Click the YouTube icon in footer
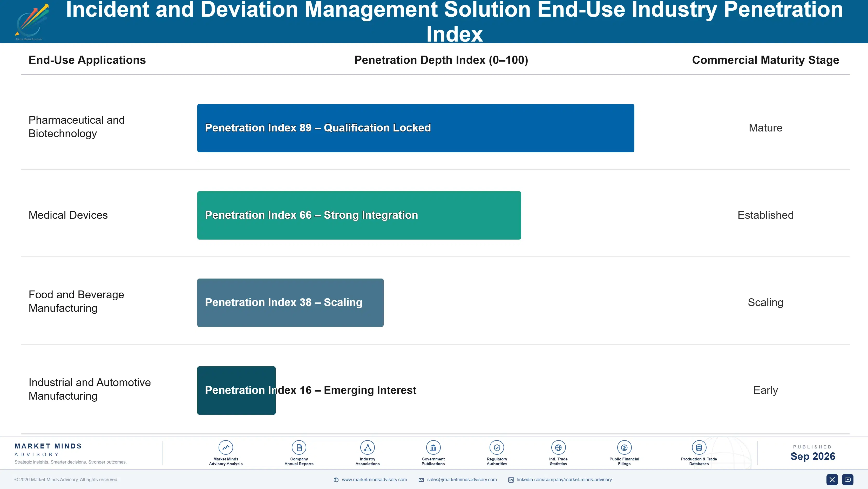Image resolution: width=868 pixels, height=489 pixels. (x=847, y=480)
